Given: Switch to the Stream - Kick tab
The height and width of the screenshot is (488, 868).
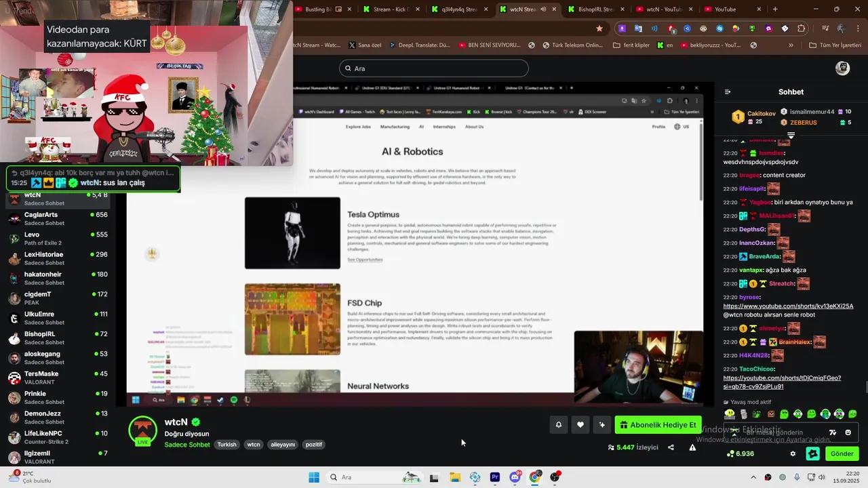Looking at the screenshot, I should [391, 9].
